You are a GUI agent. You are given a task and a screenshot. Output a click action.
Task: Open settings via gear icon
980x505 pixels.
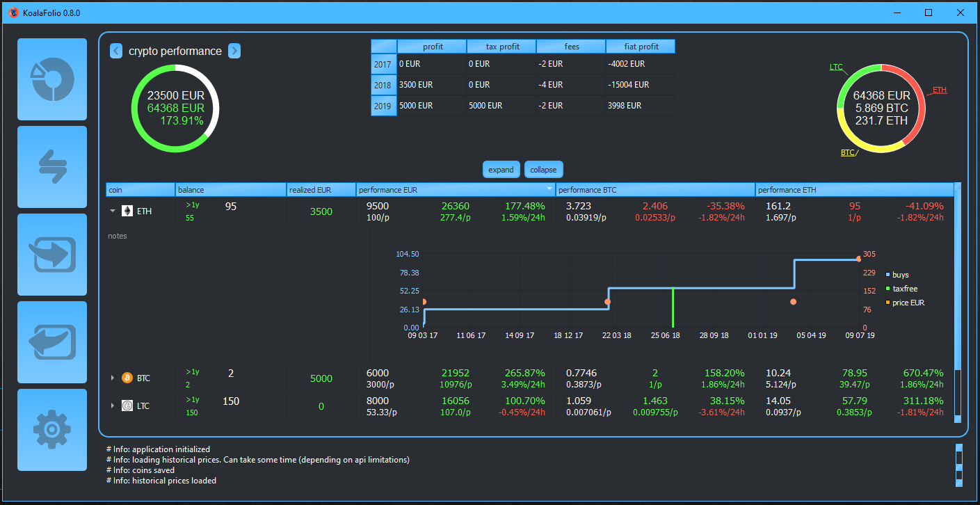52,430
